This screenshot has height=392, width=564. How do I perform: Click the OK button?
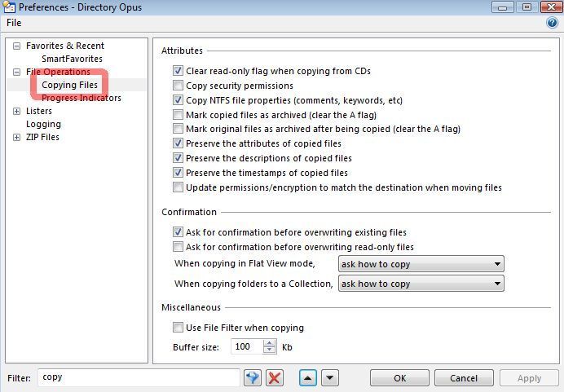[x=399, y=378]
